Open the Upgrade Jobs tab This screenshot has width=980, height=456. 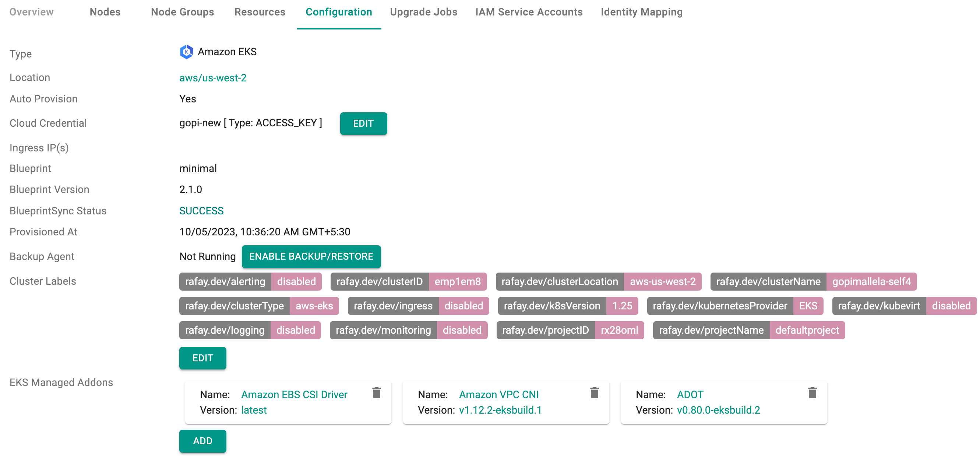pos(424,12)
